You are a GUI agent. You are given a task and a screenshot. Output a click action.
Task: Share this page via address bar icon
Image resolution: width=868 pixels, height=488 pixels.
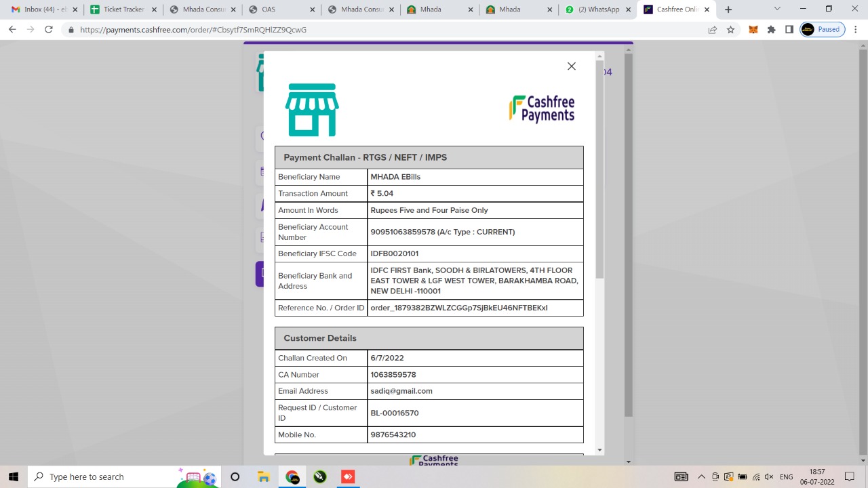point(713,30)
